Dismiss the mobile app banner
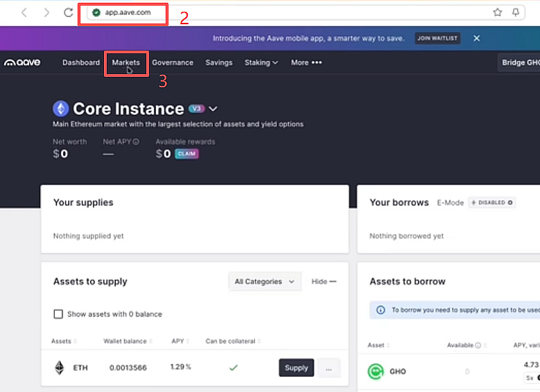Viewport: 540px width, 392px height. tap(476, 39)
